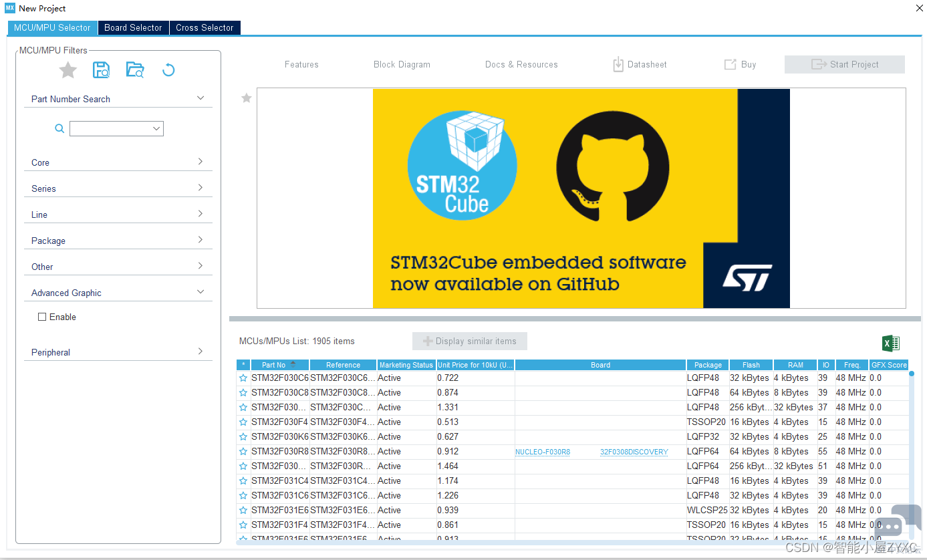The width and height of the screenshot is (927, 560).
Task: Collapse the Part Number Search section
Action: point(201,98)
